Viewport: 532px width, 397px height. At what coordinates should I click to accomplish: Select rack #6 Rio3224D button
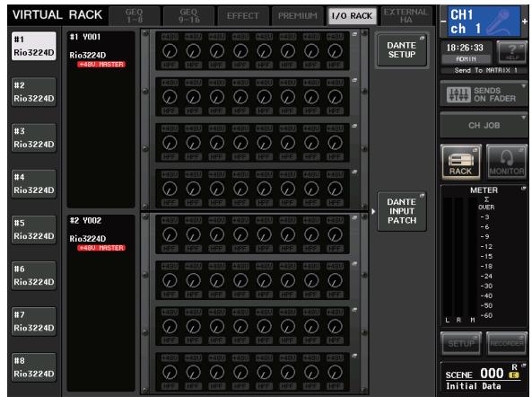click(x=34, y=276)
